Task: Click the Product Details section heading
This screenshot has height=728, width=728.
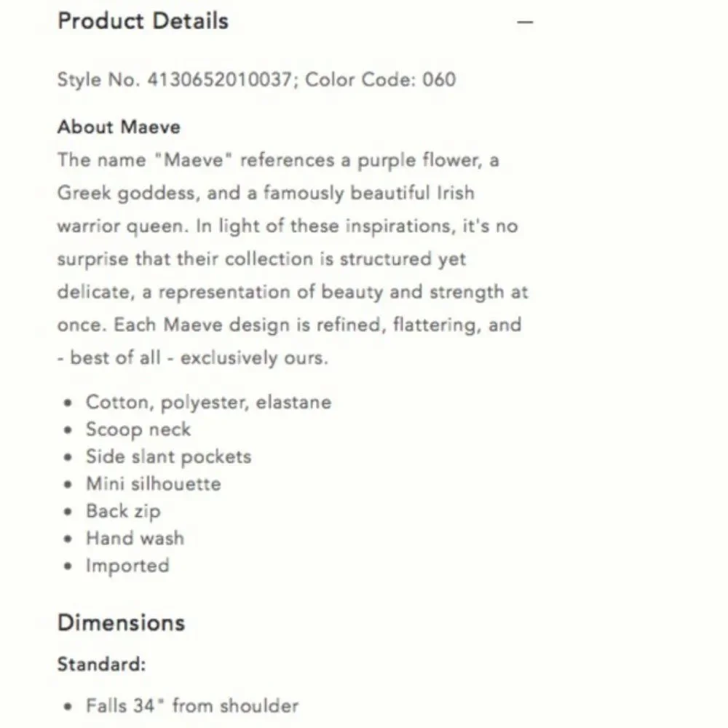Action: click(143, 21)
